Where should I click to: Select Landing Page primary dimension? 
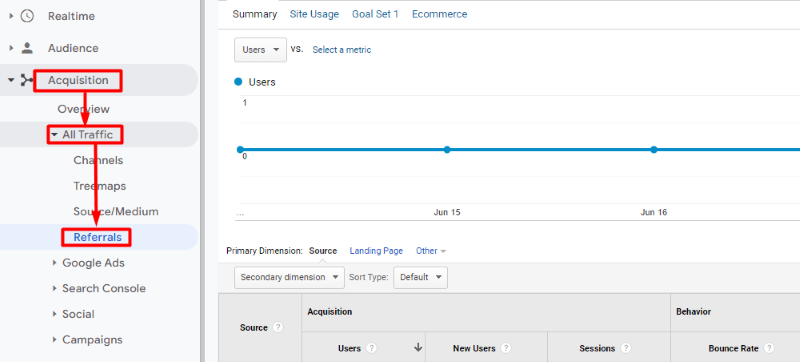click(x=376, y=251)
